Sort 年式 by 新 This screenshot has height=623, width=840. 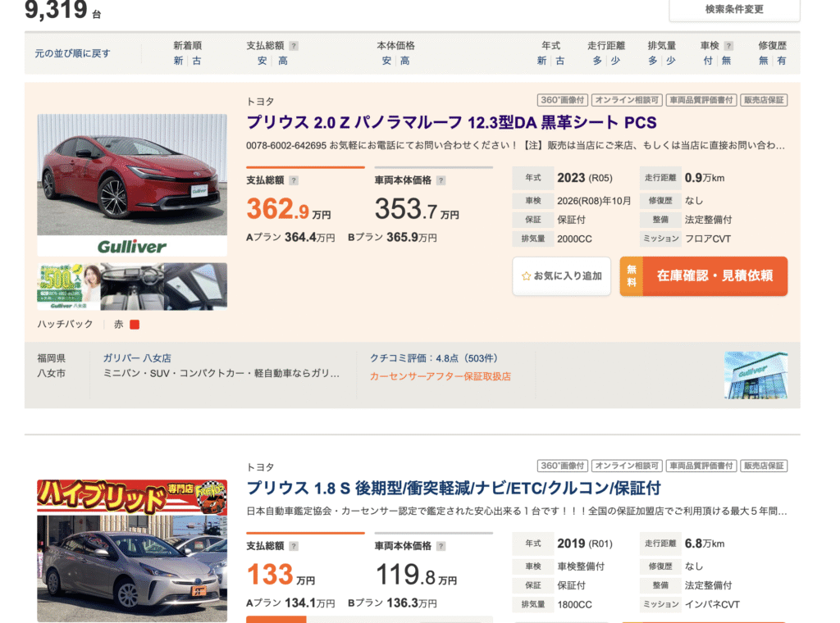pyautogui.click(x=541, y=61)
